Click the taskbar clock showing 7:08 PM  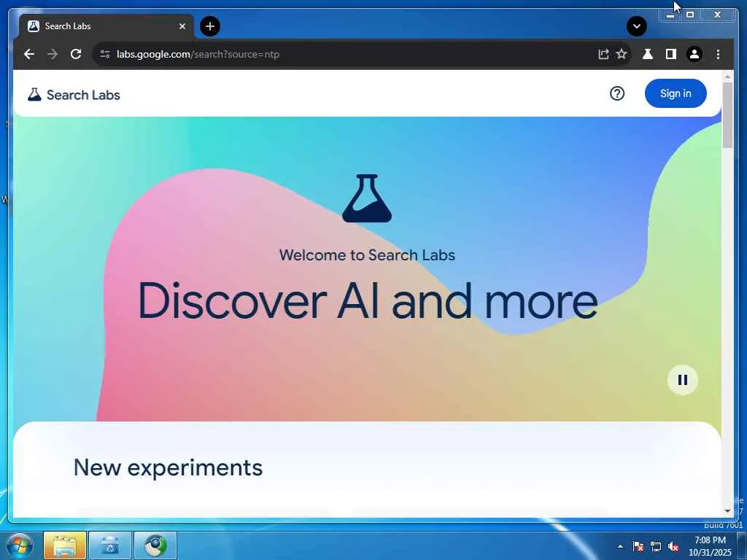(710, 546)
